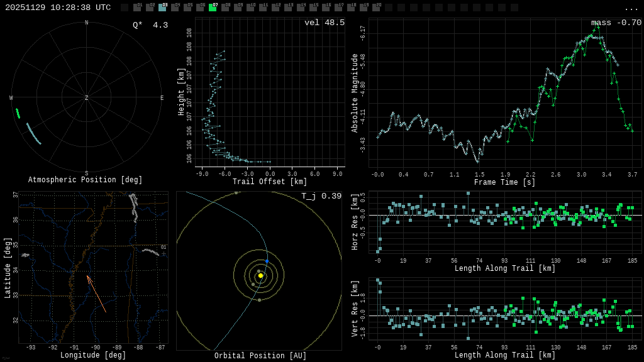644x362 pixels.
Task: Click the station 01 cross marker on map
Action: tap(164, 254)
